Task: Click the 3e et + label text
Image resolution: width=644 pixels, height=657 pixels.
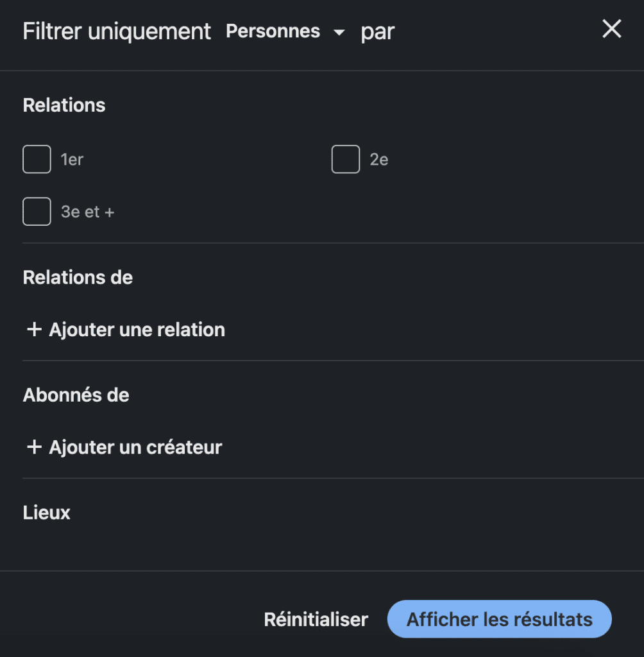Action: 87,212
